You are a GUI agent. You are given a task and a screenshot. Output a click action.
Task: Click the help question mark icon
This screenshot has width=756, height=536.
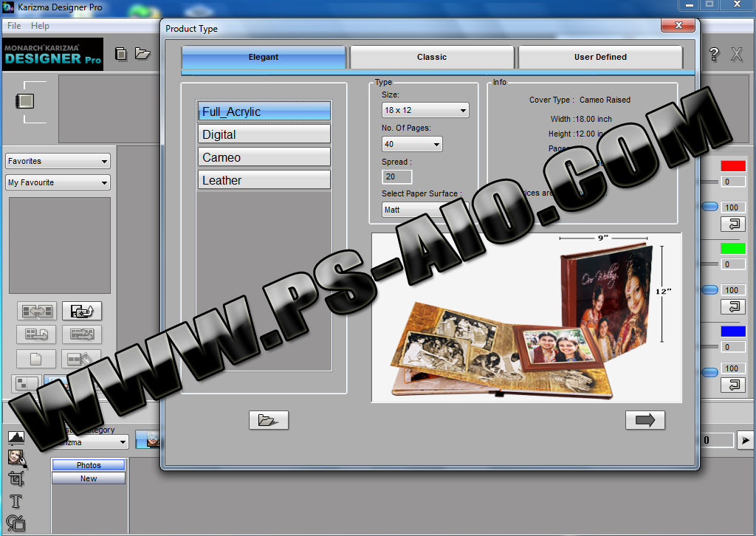714,54
